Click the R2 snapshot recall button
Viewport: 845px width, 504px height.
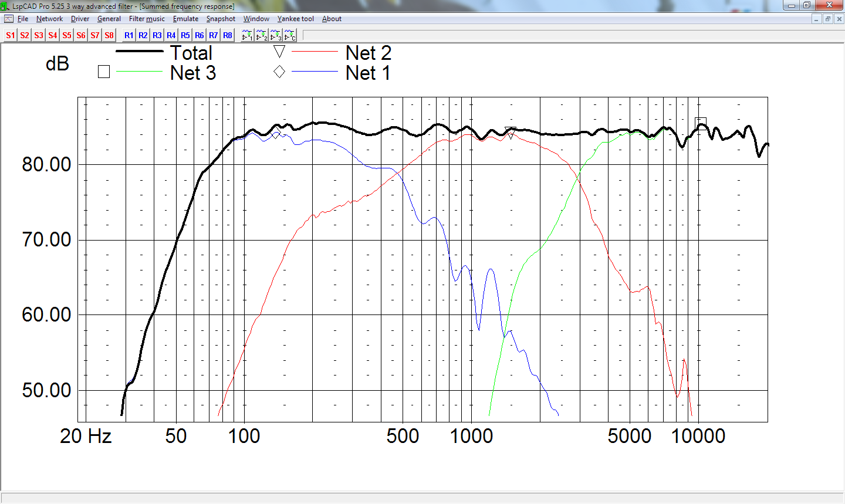pos(143,35)
